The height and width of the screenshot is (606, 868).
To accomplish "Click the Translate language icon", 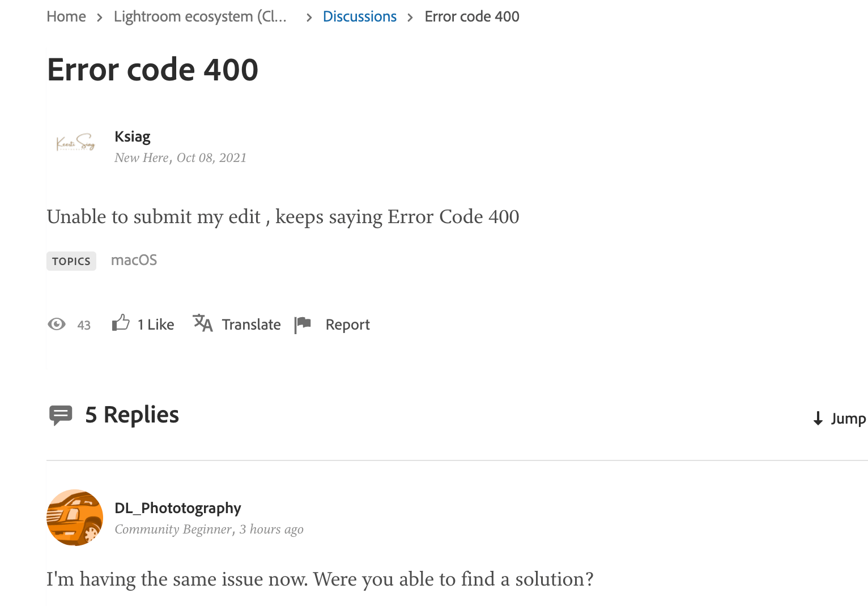I will click(202, 324).
